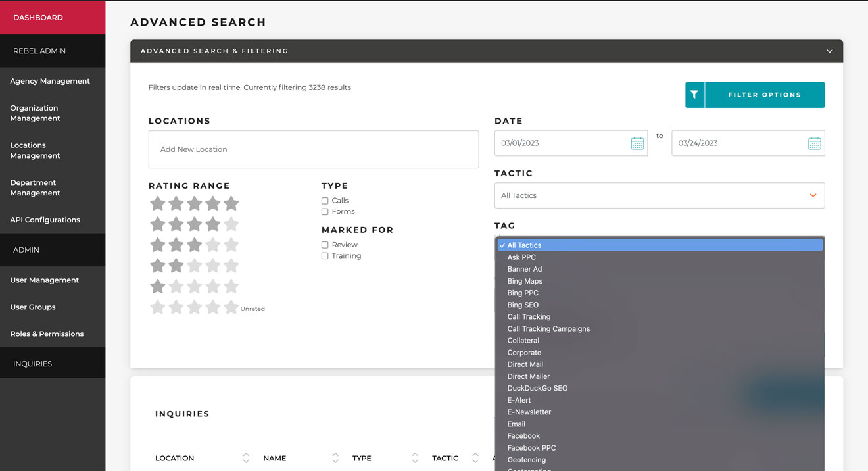Select the Unrated star row

194,307
